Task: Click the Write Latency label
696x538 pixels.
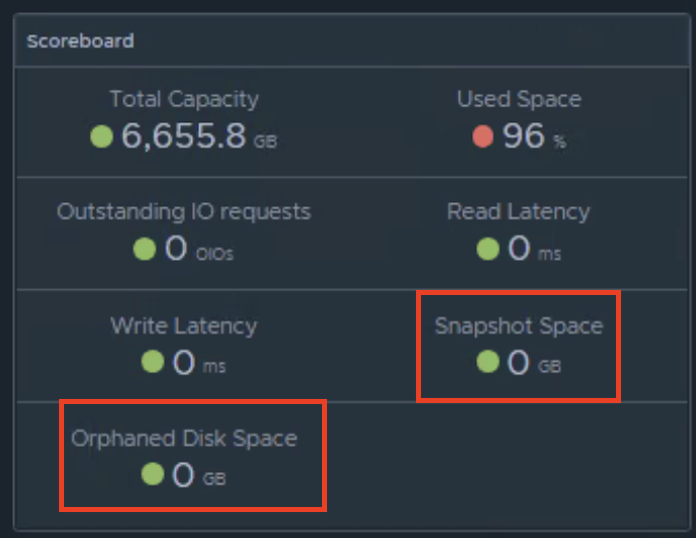Action: 184,326
